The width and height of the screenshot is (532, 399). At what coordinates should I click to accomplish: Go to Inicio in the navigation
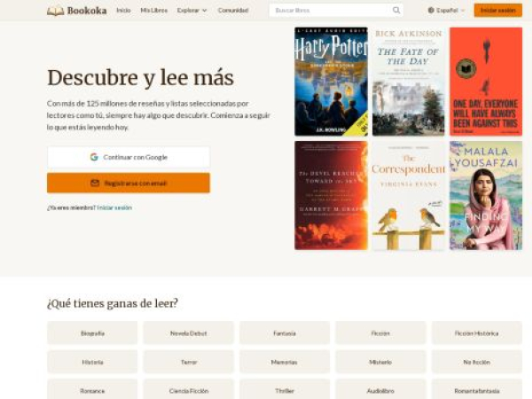pyautogui.click(x=123, y=11)
